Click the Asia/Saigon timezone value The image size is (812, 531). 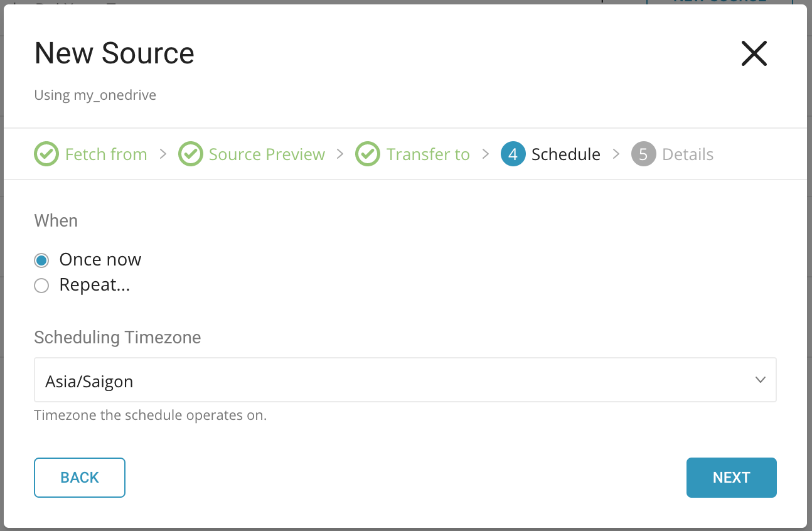click(x=89, y=381)
